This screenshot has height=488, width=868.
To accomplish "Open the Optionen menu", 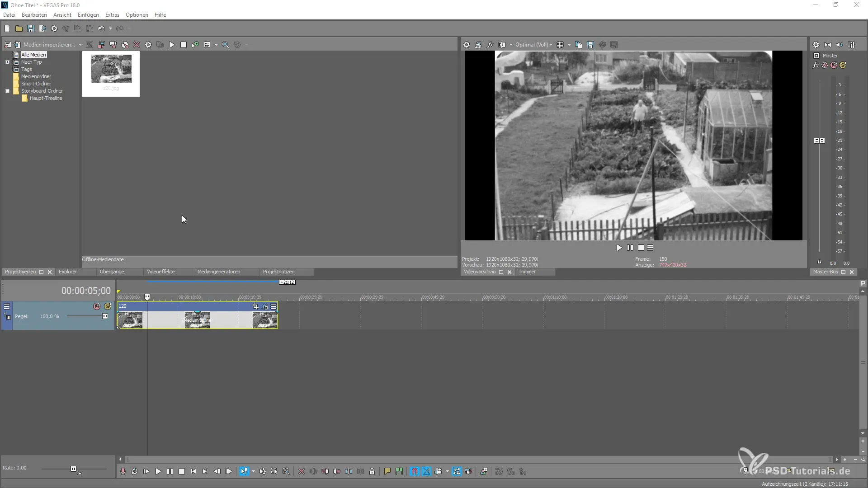I will pos(137,15).
